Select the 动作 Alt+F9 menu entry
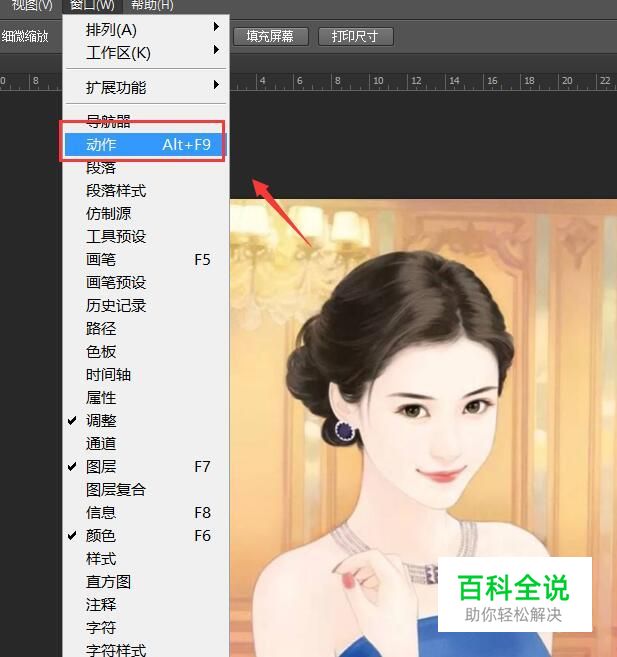The width and height of the screenshot is (617, 657). (x=145, y=145)
